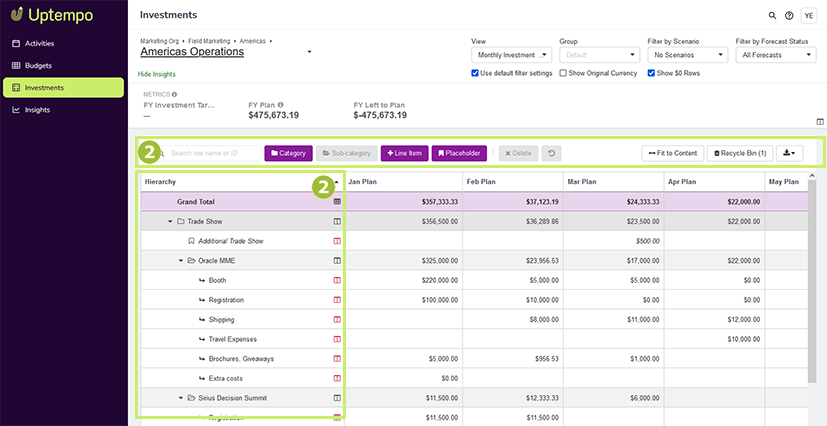The image size is (827, 426).
Task: Click the search row name or ID field
Action: point(210,153)
